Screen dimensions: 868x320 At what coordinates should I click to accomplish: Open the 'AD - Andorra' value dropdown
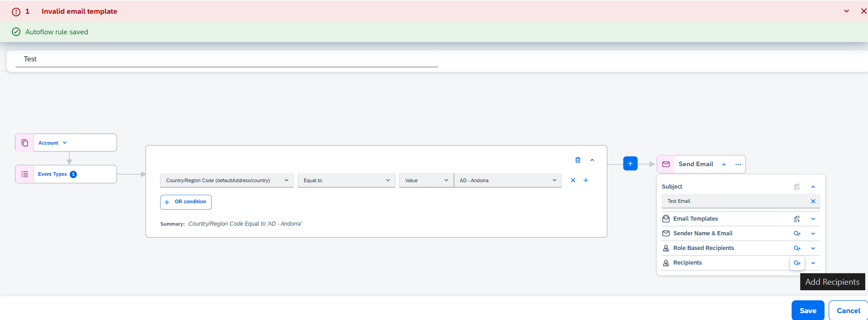click(x=508, y=180)
